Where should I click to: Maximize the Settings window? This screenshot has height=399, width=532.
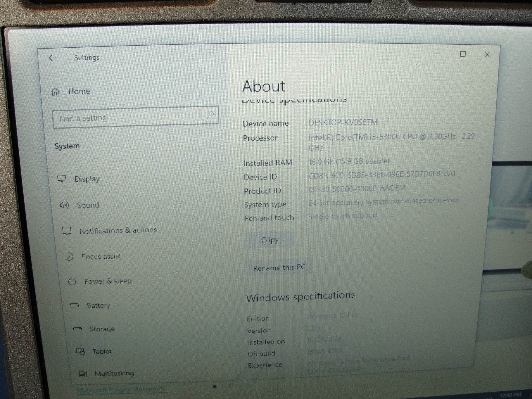[x=463, y=54]
